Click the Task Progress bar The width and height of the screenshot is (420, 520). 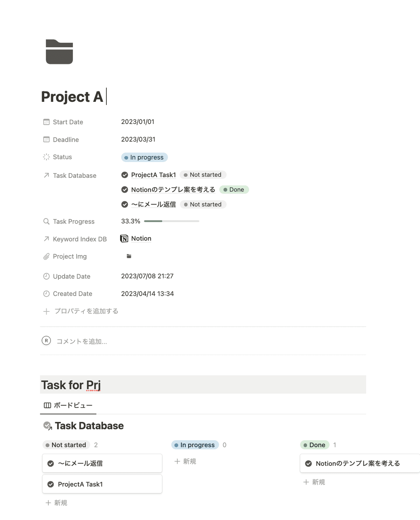[x=171, y=221]
